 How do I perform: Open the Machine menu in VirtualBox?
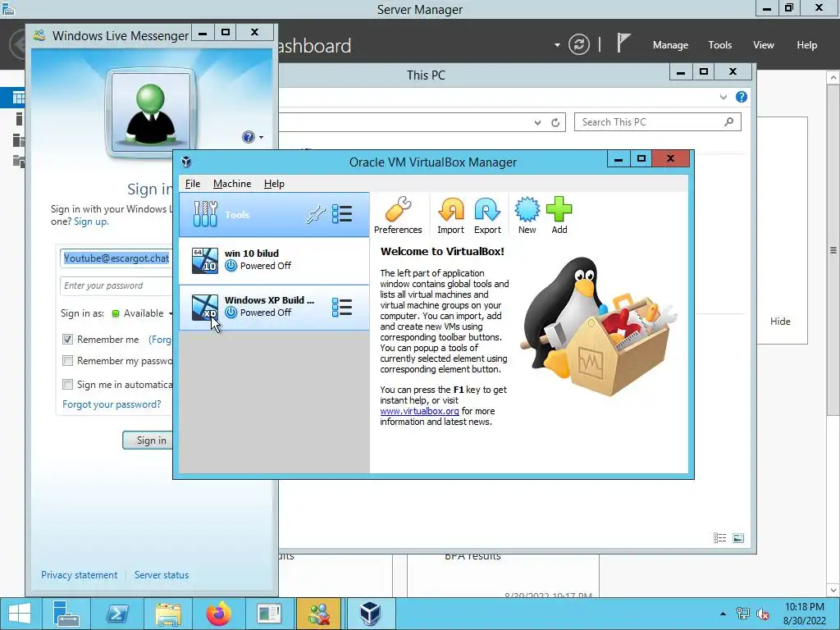232,184
